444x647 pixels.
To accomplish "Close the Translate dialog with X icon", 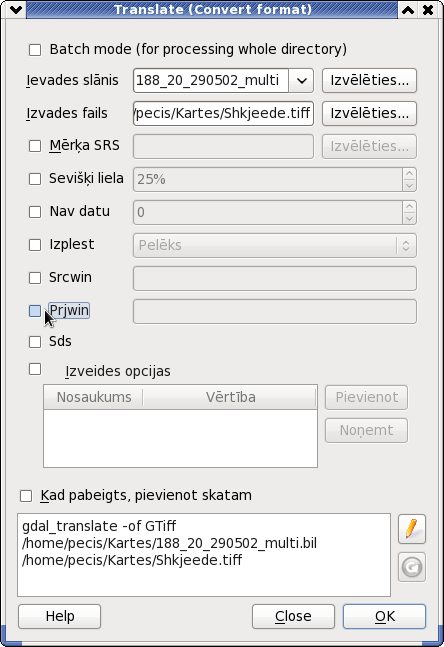I will tap(428, 9).
